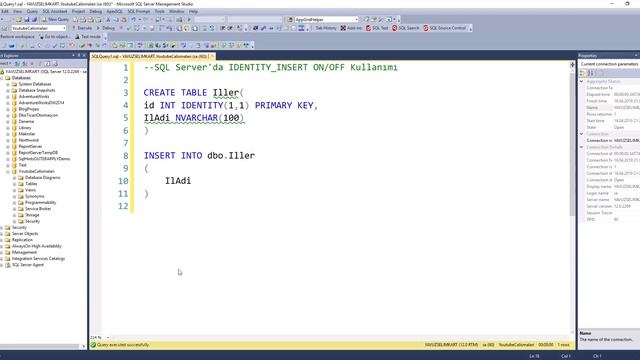Screen dimensions: 640x360
Task: Open the Window menu
Action: [x=176, y=11]
